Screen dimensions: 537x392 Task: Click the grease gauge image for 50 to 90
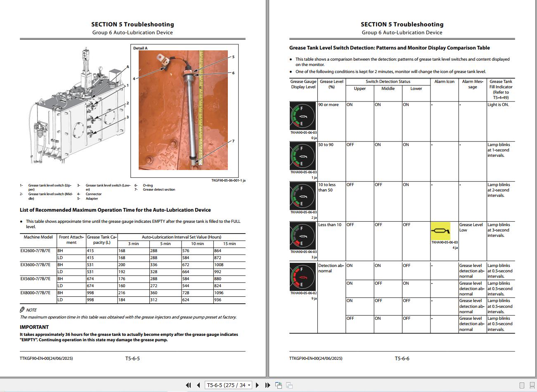[303, 156]
